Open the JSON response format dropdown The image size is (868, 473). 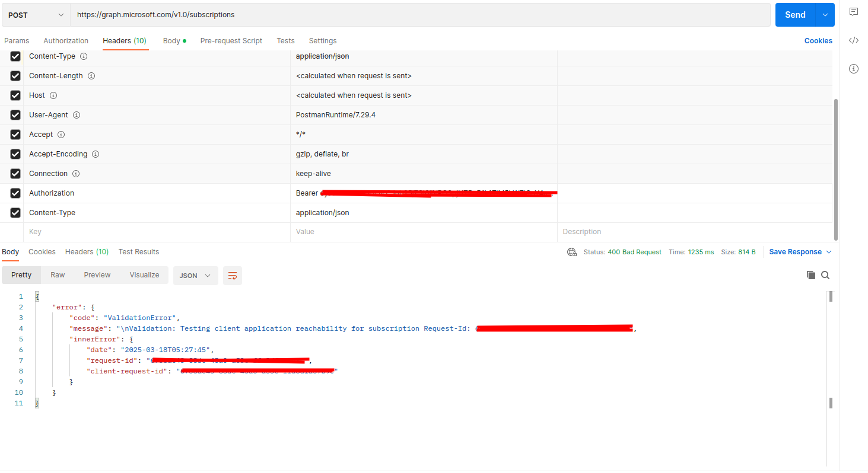[x=195, y=275]
